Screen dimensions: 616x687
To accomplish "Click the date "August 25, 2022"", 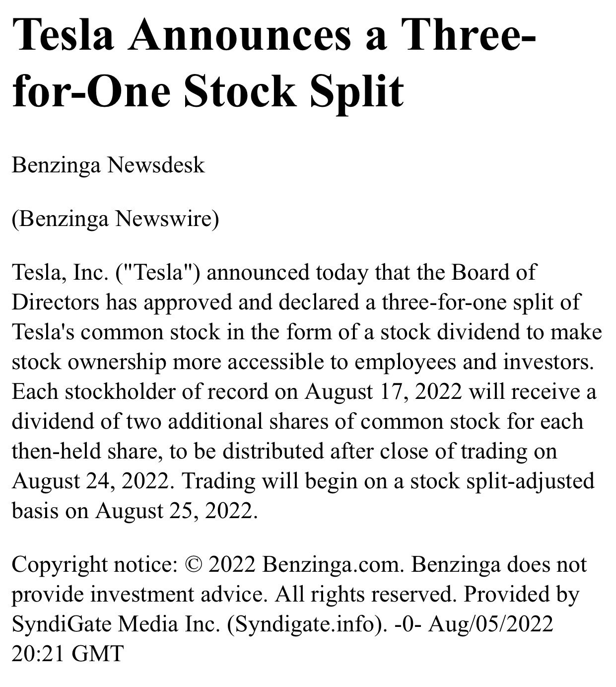I will pos(176,511).
